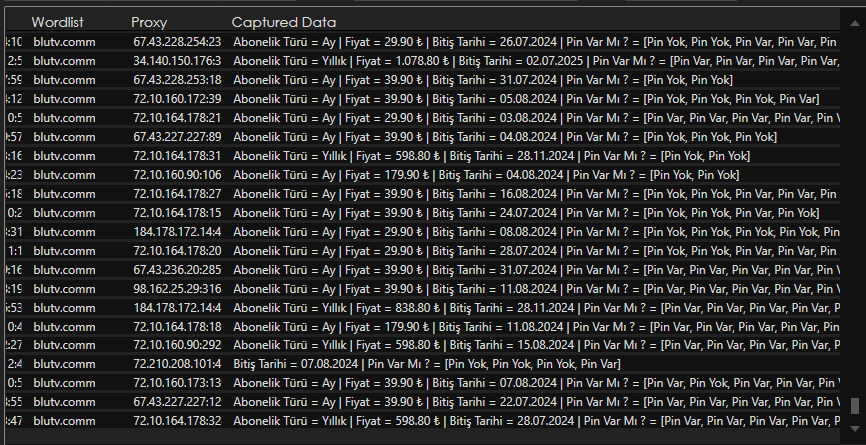Click captured data 598.80 ending 28.07.2024
866x445 pixels.
[536, 421]
